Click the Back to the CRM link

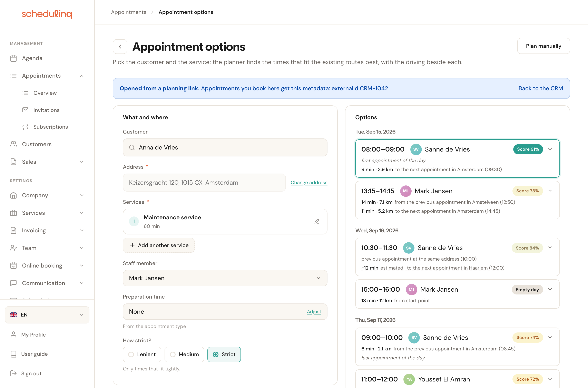pos(540,88)
